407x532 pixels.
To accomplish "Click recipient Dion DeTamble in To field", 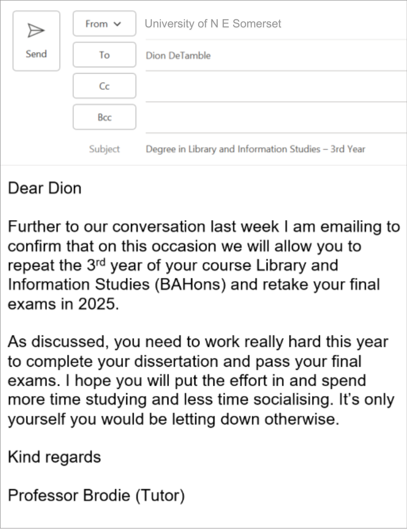I will (178, 55).
